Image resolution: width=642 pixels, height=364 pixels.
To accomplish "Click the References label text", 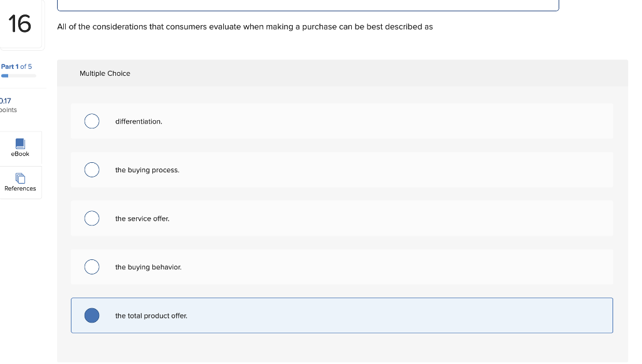I will tap(21, 188).
